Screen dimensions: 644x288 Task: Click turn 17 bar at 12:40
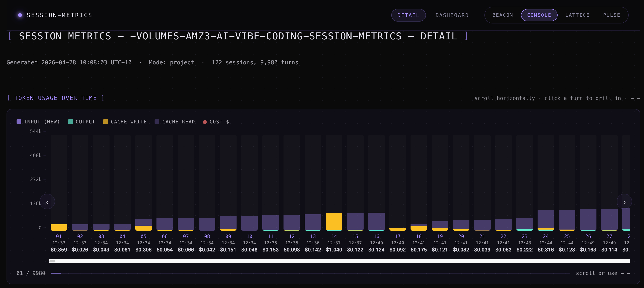coord(397,229)
